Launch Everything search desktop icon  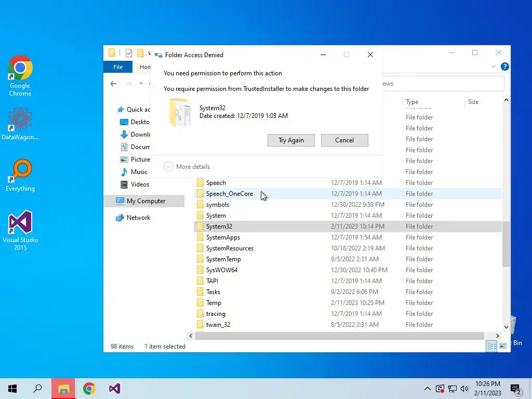(20, 175)
